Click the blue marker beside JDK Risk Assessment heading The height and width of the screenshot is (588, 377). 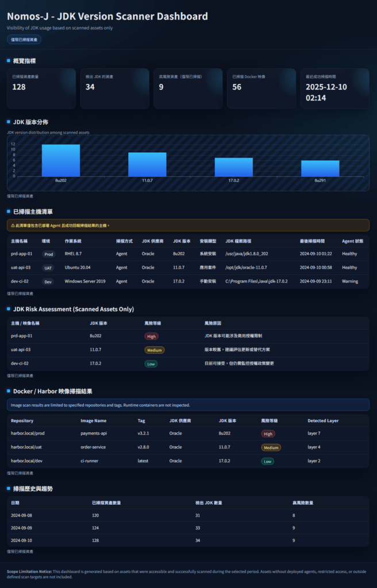[x=9, y=309]
